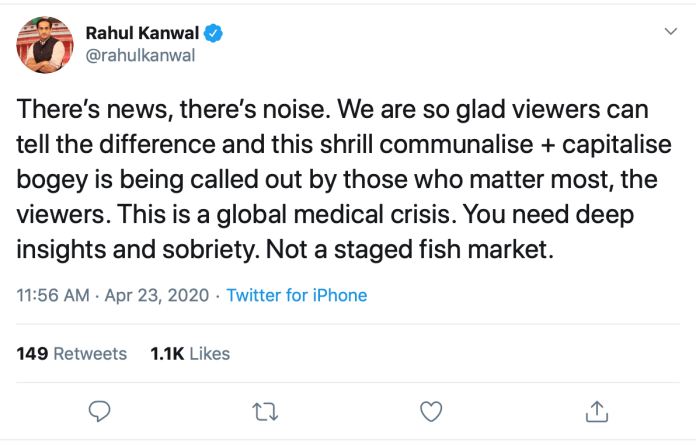Expand the tweet options chevron menu
The image size is (696, 445).
point(671,33)
